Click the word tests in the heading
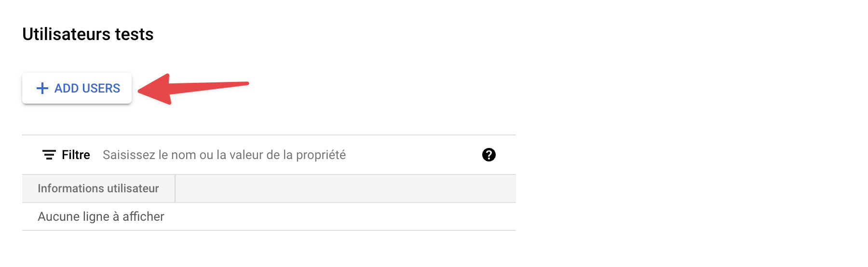868x267 pixels. tap(134, 34)
